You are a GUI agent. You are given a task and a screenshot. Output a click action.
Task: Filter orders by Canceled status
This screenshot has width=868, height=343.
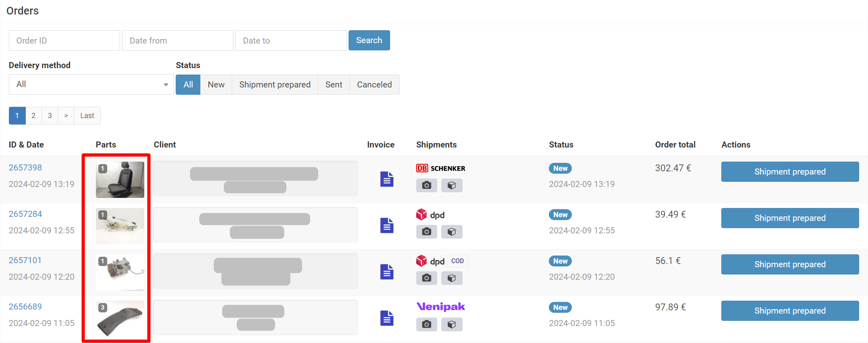pos(374,85)
